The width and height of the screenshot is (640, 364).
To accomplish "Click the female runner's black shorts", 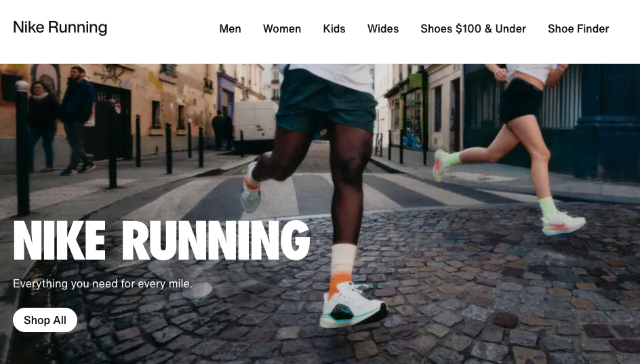I will [x=521, y=100].
